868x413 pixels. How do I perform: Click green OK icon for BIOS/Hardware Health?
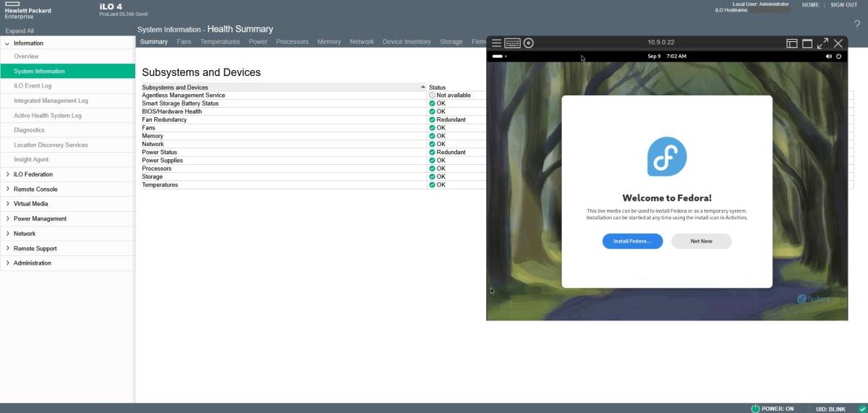[x=432, y=112]
